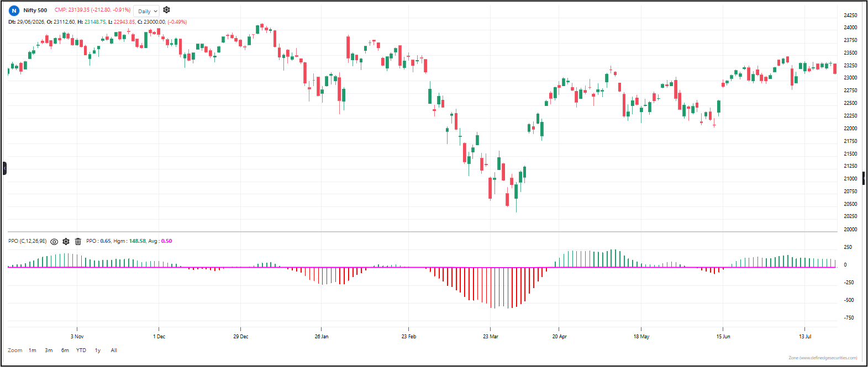Set zoom range to 1m
868x367 pixels.
click(33, 350)
